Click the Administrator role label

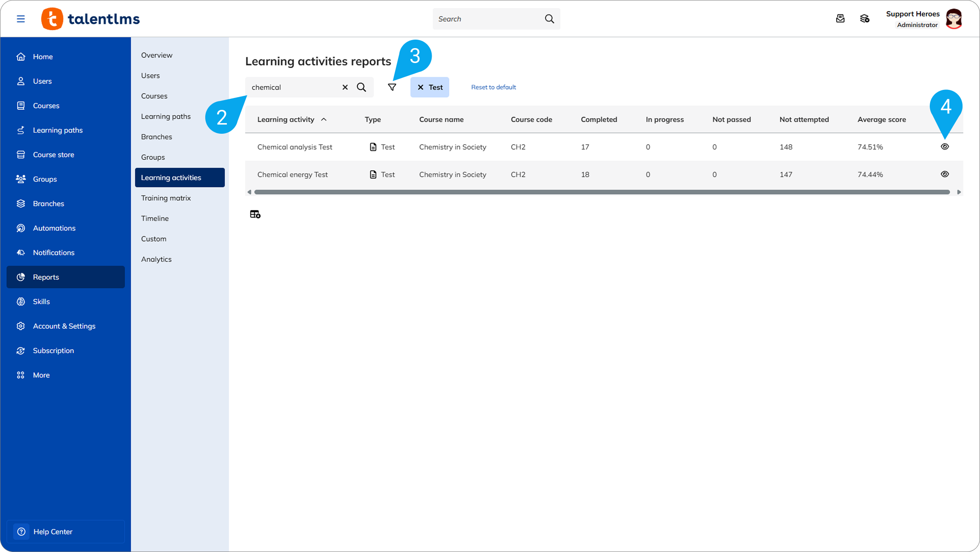click(x=917, y=25)
